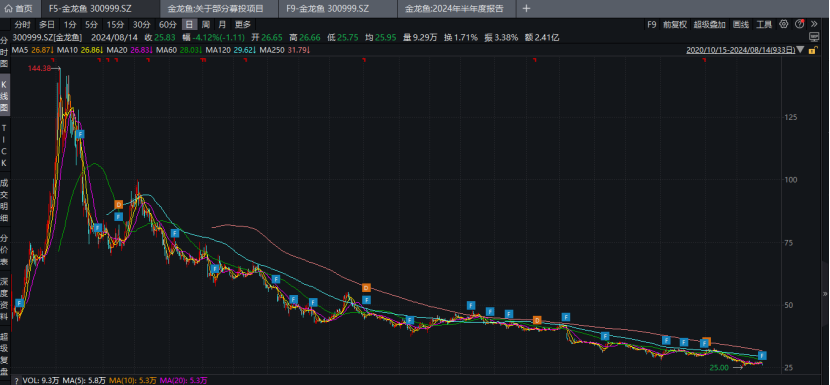The height and width of the screenshot is (385, 830).
Task: Switch to 周 weekly period
Action: [205, 24]
